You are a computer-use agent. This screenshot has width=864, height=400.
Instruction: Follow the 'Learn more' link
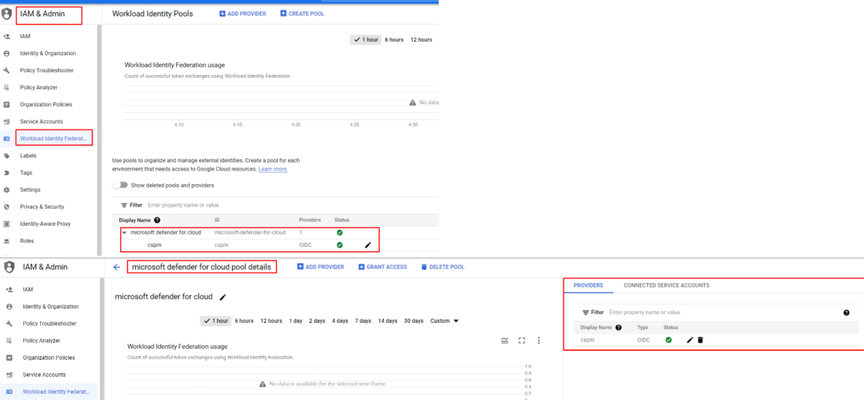pyautogui.click(x=273, y=169)
